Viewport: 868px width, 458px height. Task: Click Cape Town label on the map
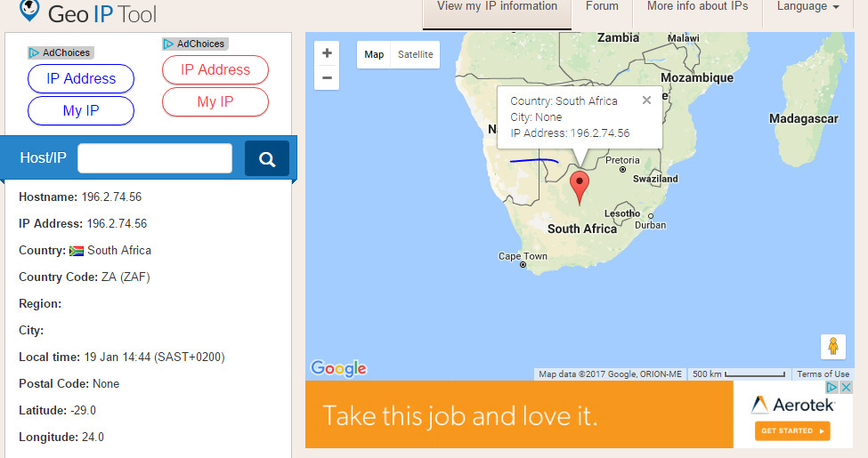(x=523, y=256)
